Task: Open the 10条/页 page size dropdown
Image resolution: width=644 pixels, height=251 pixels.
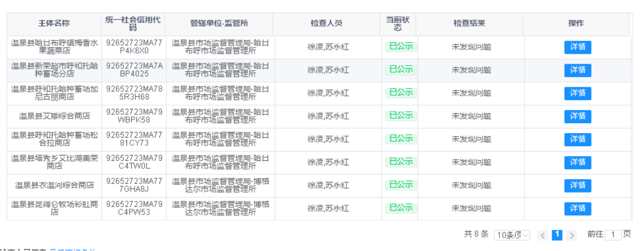Action: click(x=513, y=235)
